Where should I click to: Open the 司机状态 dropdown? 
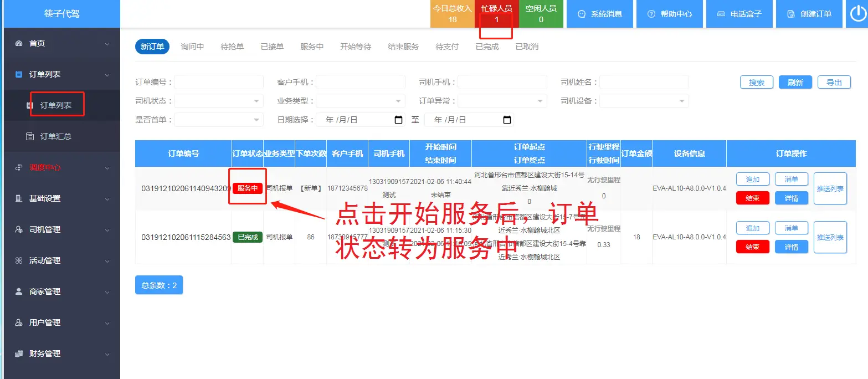pos(219,101)
